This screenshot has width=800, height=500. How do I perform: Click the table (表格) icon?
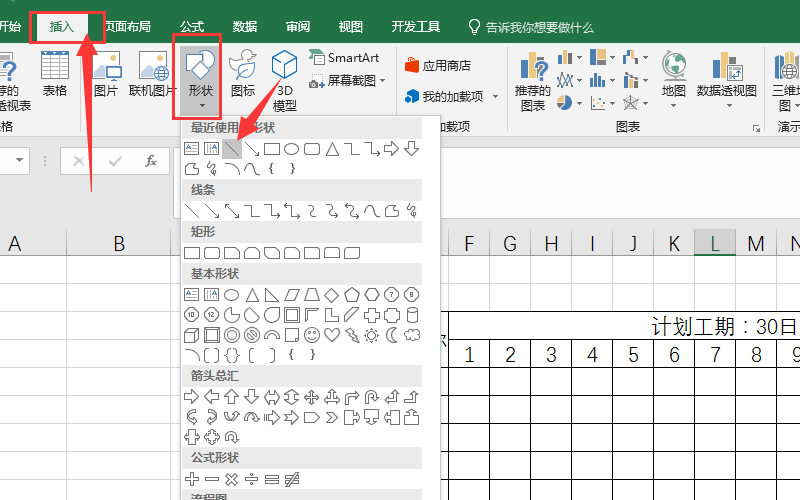coord(55,76)
